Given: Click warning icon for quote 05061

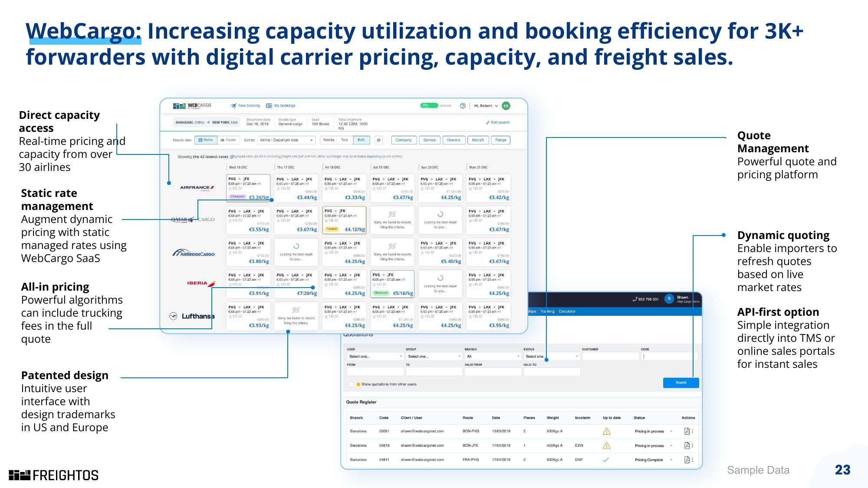Looking at the screenshot, I should click(606, 431).
